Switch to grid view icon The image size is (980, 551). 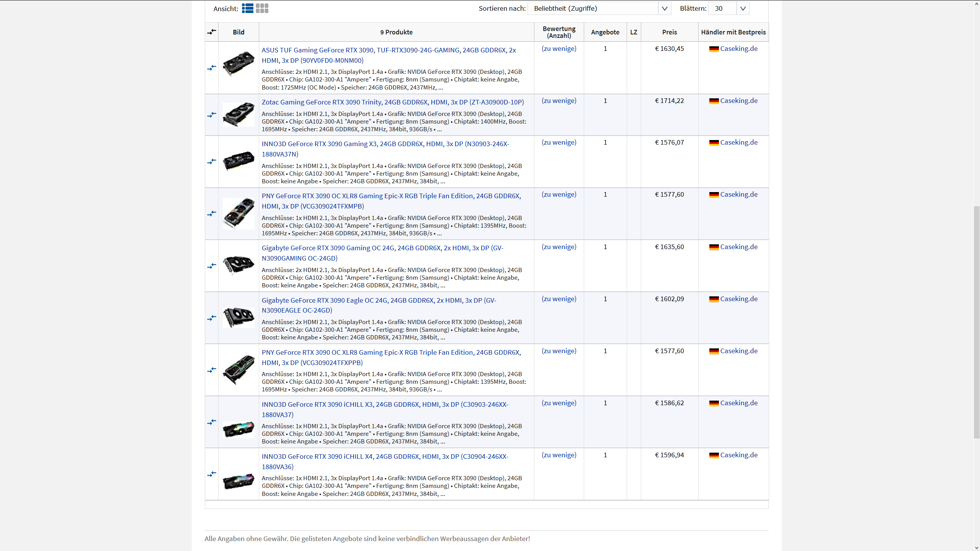click(262, 8)
